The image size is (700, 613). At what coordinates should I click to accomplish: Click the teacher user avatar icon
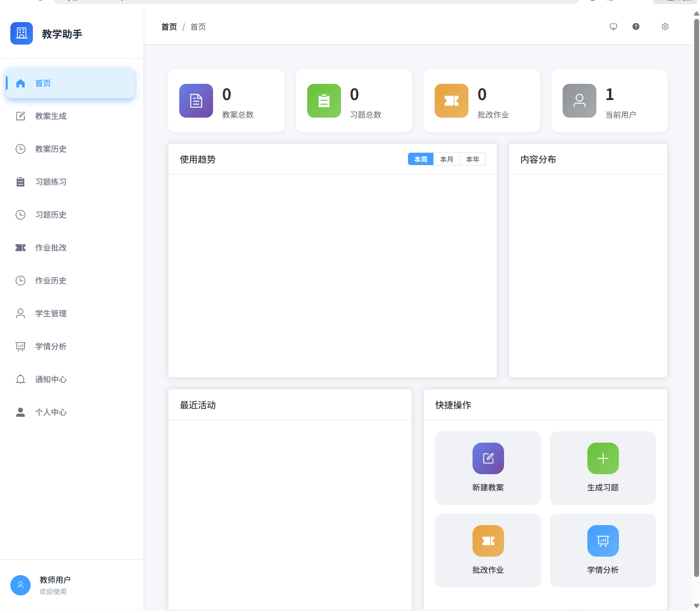(20, 585)
